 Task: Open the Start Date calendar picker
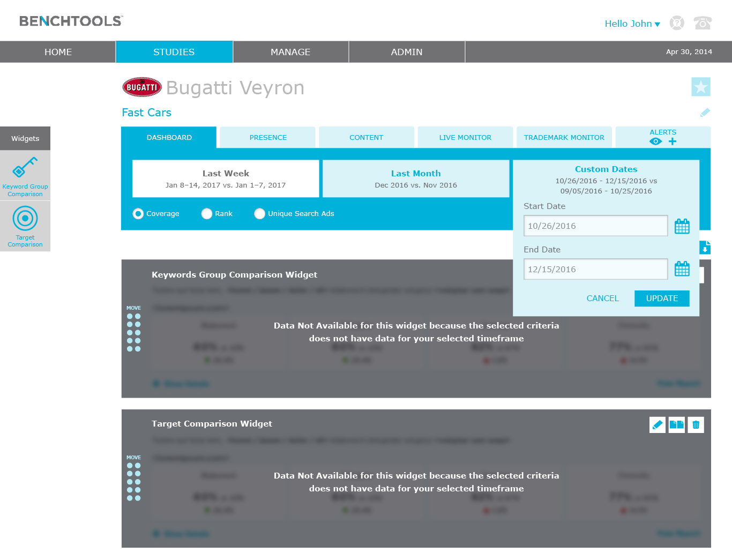(682, 226)
